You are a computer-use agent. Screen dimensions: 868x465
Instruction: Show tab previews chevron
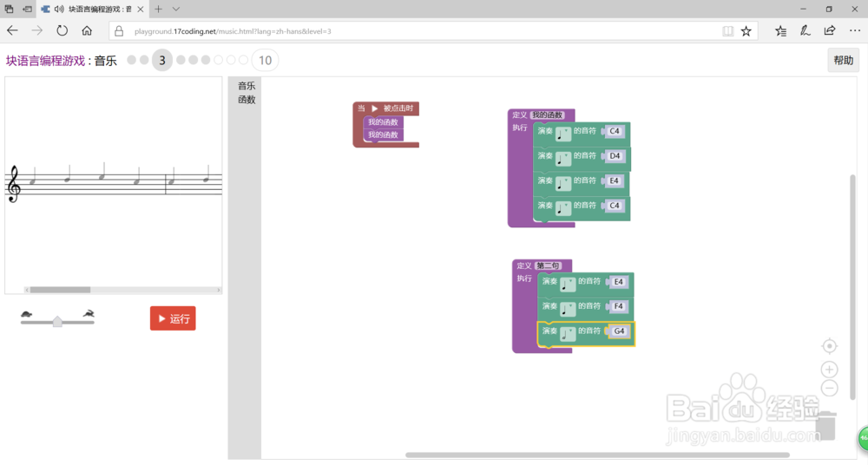pyautogui.click(x=176, y=9)
